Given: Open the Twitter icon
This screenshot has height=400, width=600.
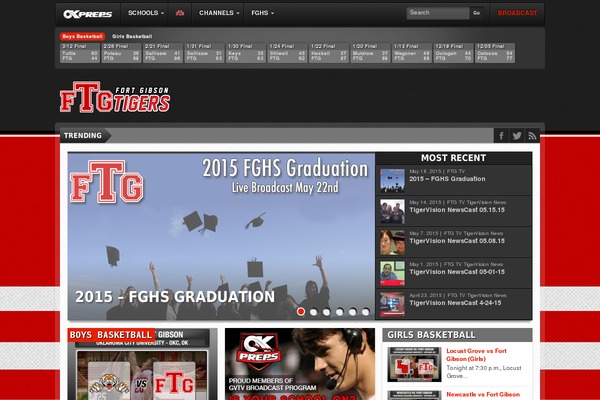Looking at the screenshot, I should tap(517, 136).
